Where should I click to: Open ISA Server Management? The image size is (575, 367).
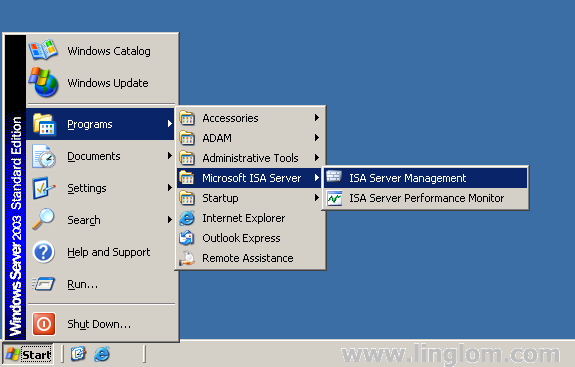(x=425, y=178)
